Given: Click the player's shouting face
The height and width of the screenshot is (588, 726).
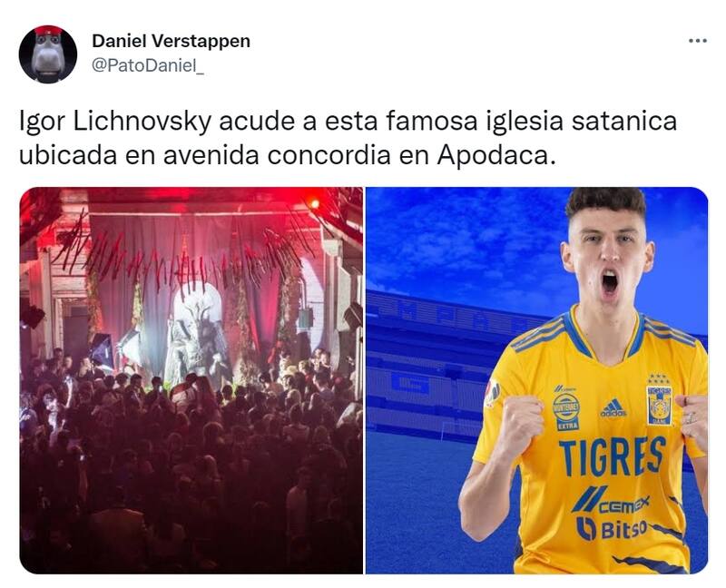Looking at the screenshot, I should click(x=607, y=261).
